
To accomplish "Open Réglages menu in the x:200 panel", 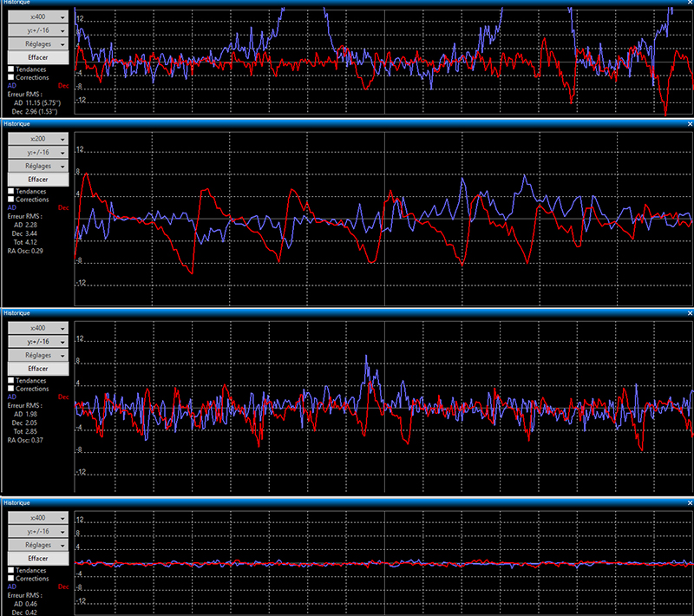I will click(38, 166).
